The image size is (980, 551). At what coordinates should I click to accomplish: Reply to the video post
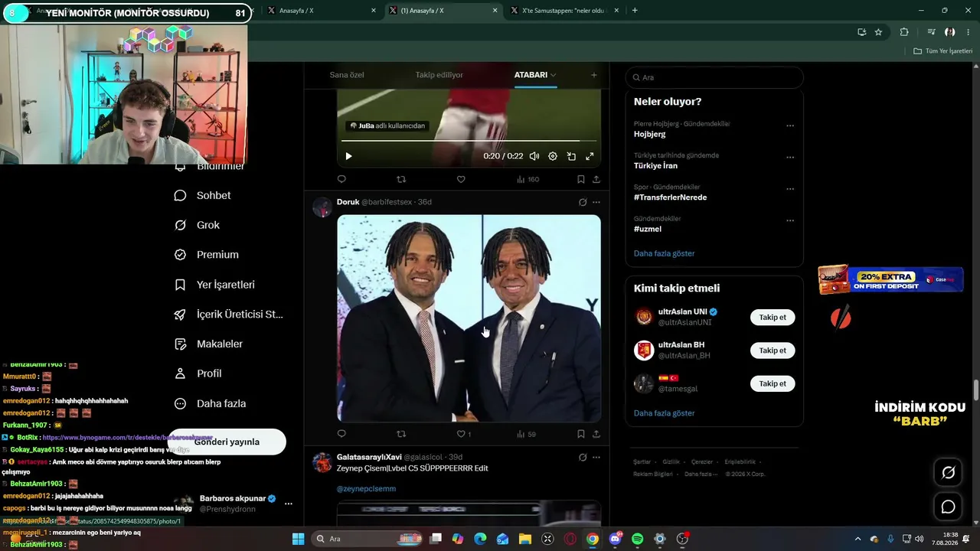pos(341,179)
